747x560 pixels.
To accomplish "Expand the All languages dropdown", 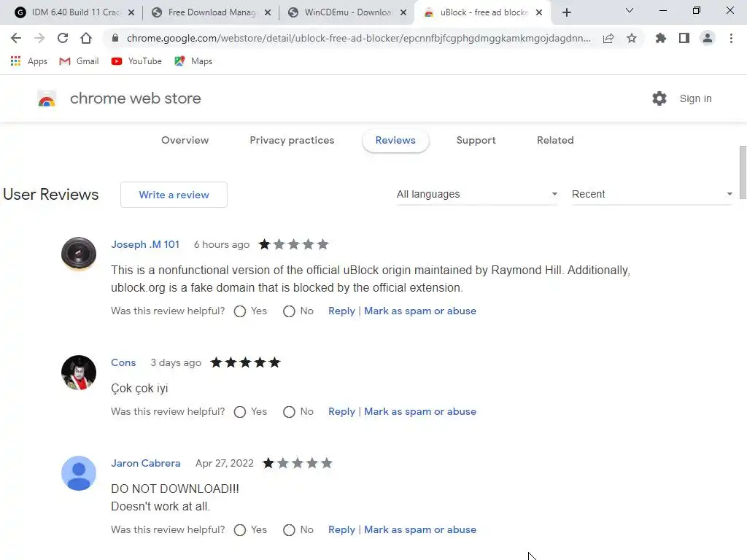I will click(x=477, y=194).
